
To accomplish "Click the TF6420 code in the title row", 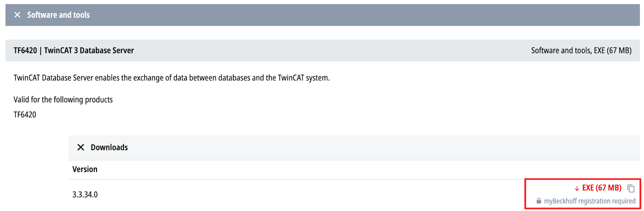I will (x=25, y=50).
